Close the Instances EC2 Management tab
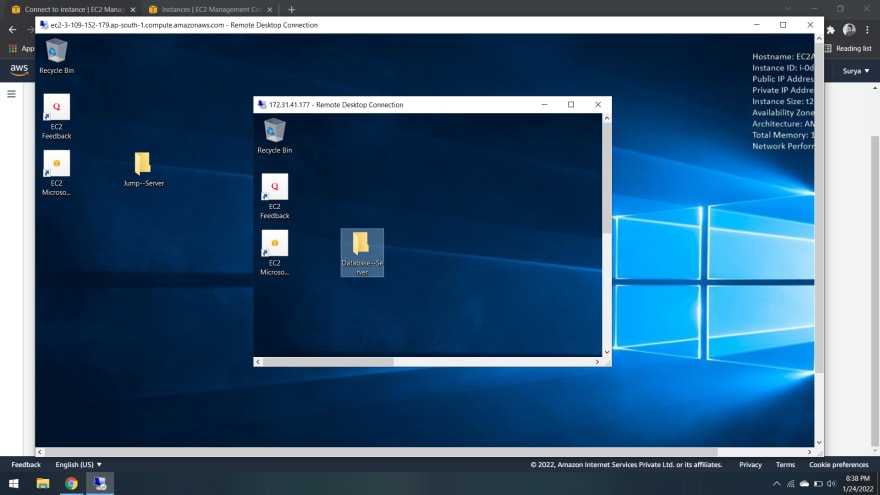Image resolution: width=880 pixels, height=495 pixels. (x=270, y=10)
